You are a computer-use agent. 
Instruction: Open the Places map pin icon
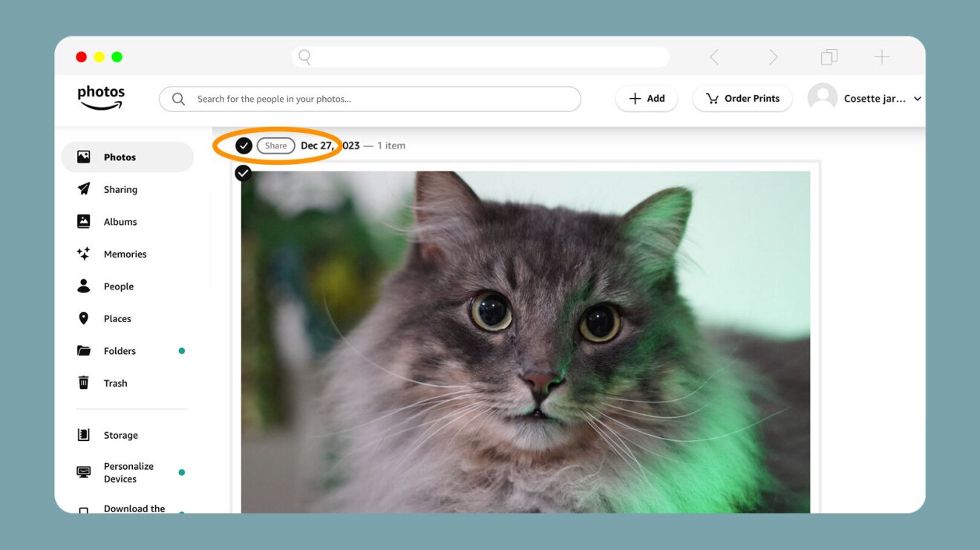tap(84, 318)
